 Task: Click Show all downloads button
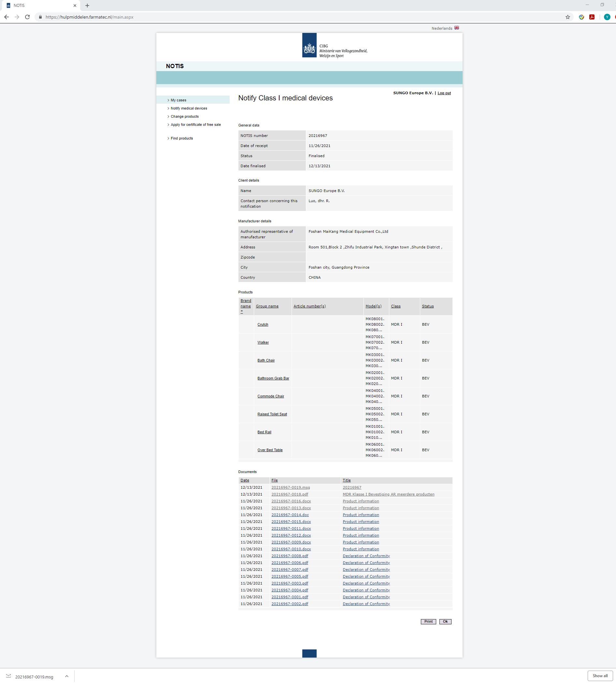click(x=600, y=676)
